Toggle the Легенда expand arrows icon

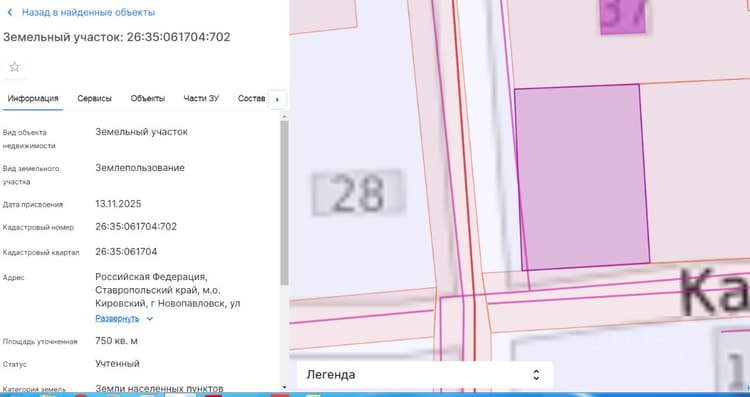(x=536, y=375)
